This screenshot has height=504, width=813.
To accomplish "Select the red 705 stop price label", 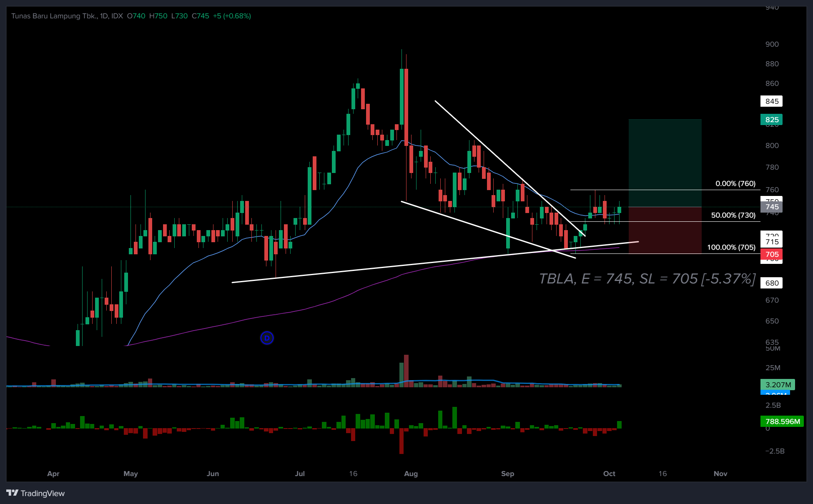I will tap(772, 254).
